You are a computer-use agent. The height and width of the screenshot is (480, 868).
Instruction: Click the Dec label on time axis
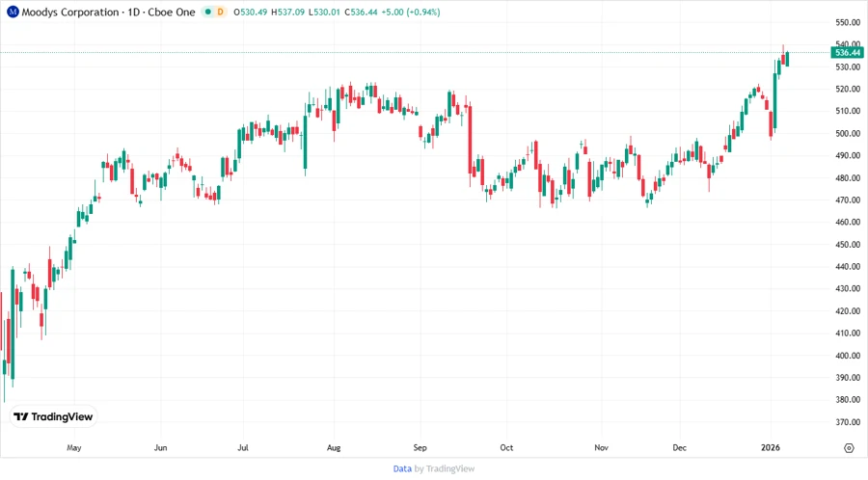coord(679,447)
